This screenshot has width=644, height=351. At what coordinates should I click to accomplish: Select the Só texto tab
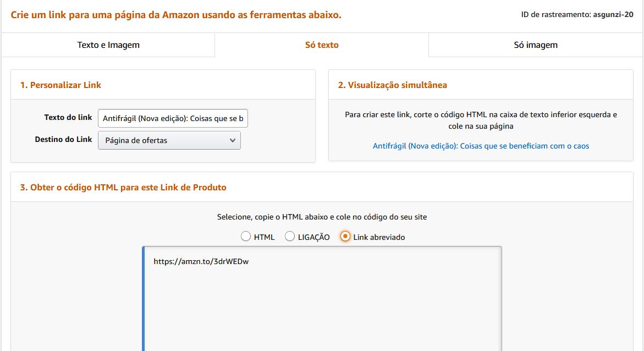pyautogui.click(x=322, y=45)
